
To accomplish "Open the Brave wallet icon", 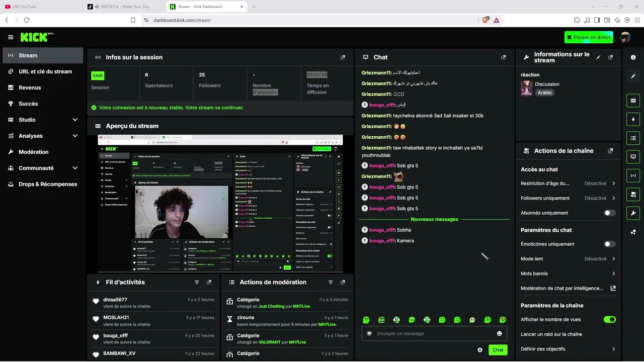I will [x=607, y=20].
